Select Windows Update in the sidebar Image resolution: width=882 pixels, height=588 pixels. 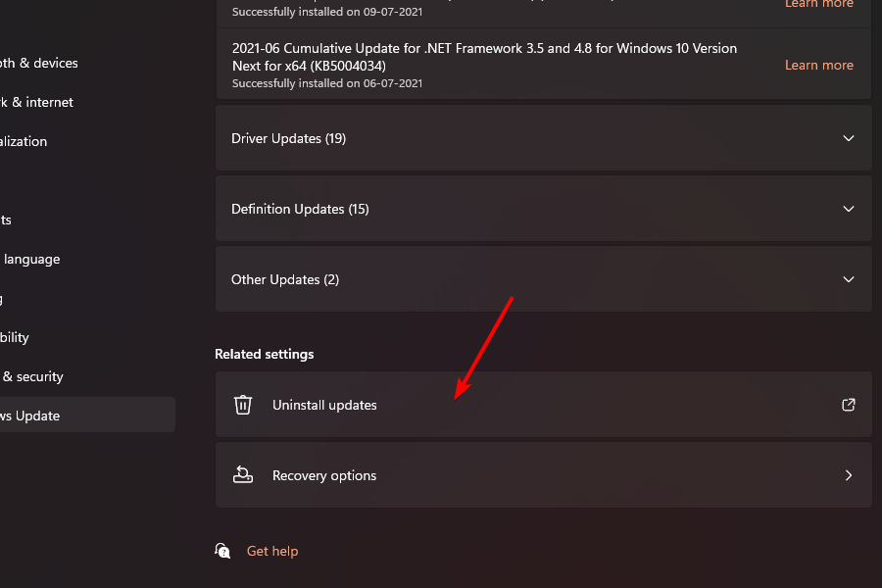tap(87, 416)
